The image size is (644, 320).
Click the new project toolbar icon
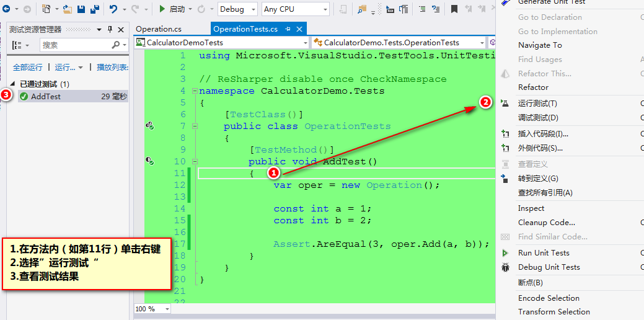point(47,9)
